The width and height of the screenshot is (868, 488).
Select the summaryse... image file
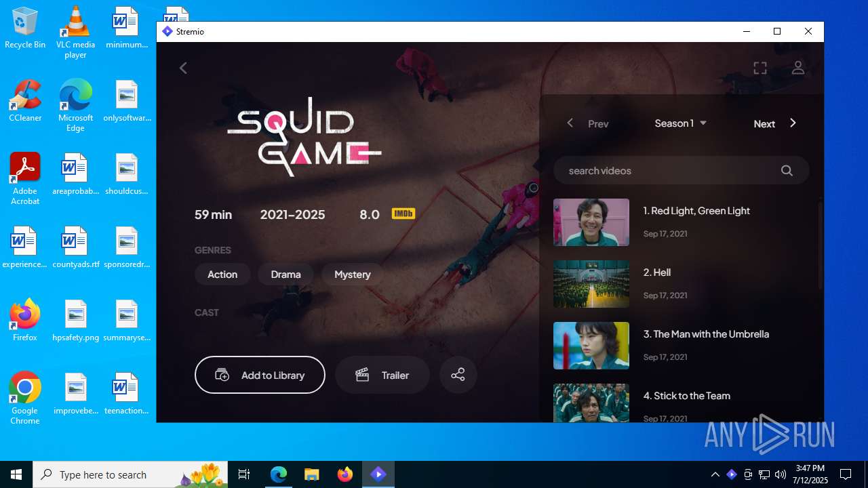coord(126,321)
